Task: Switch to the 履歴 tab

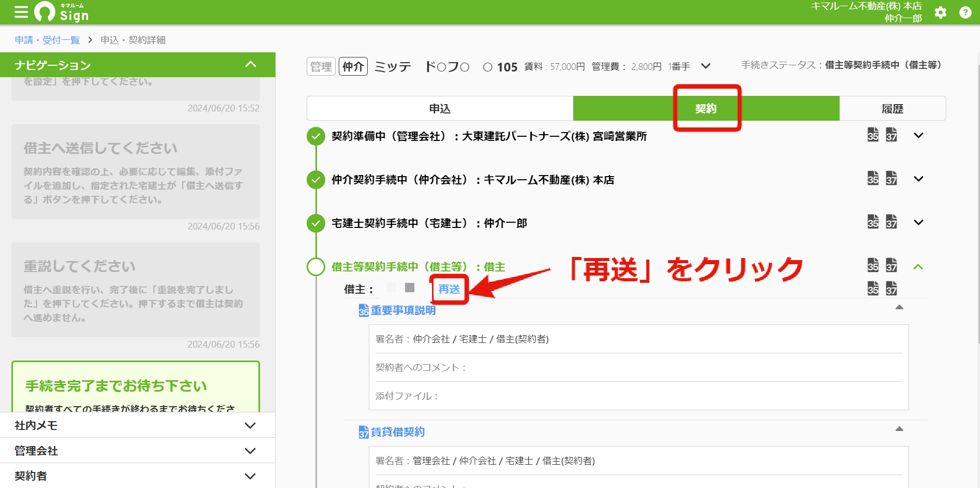Action: [892, 108]
